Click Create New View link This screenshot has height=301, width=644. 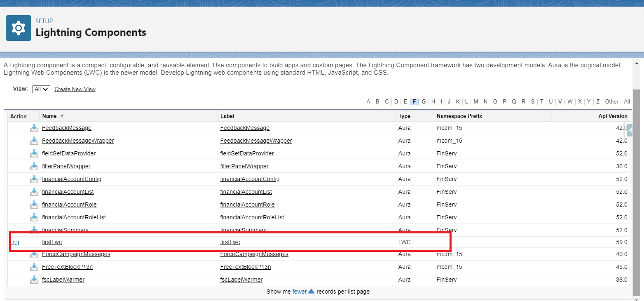tap(75, 89)
